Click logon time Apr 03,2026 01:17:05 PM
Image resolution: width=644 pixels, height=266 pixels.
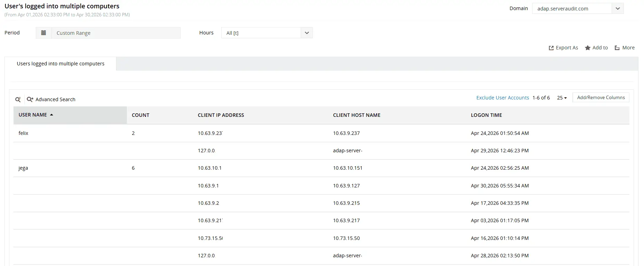(500, 220)
